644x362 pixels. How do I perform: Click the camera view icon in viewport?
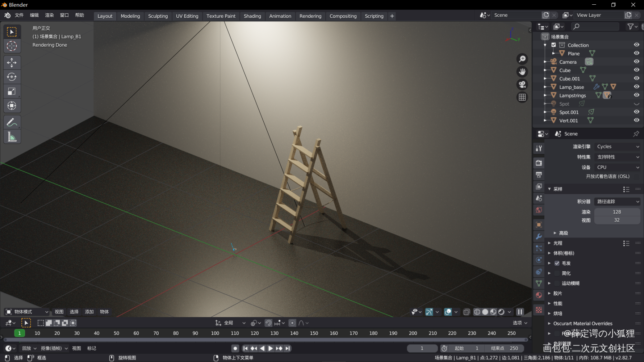pyautogui.click(x=522, y=84)
